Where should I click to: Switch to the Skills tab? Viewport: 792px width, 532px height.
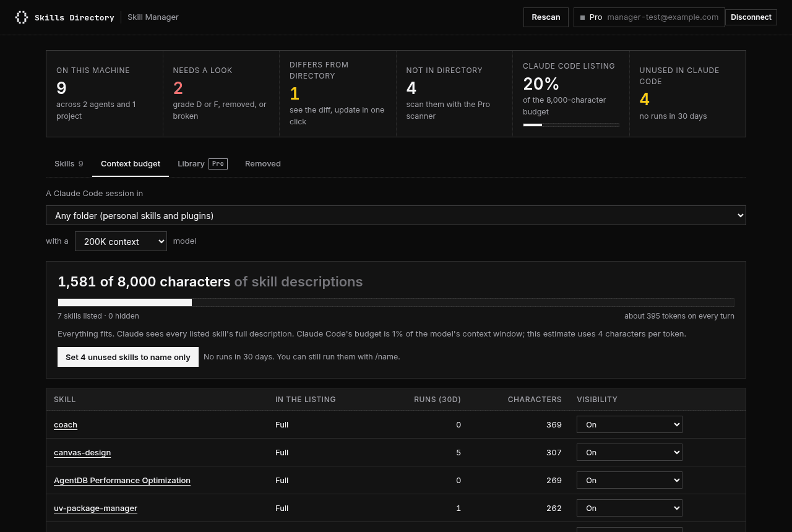pos(69,164)
